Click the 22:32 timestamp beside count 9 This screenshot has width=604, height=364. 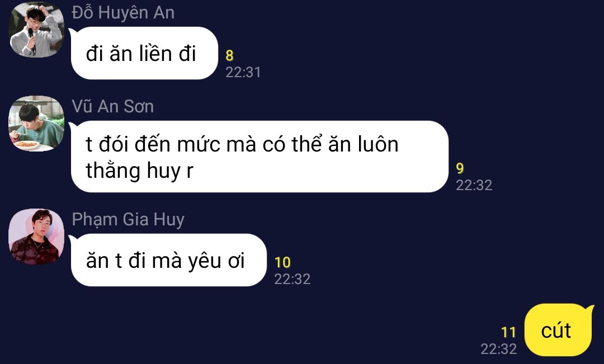click(474, 185)
